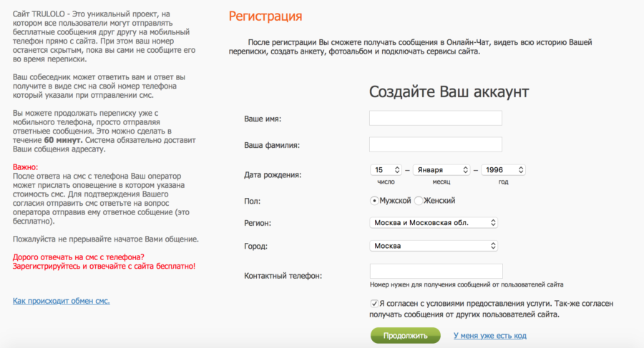644x348 pixels.
Task: Follow the 'У меня уже есть код' link
Action: coord(489,335)
